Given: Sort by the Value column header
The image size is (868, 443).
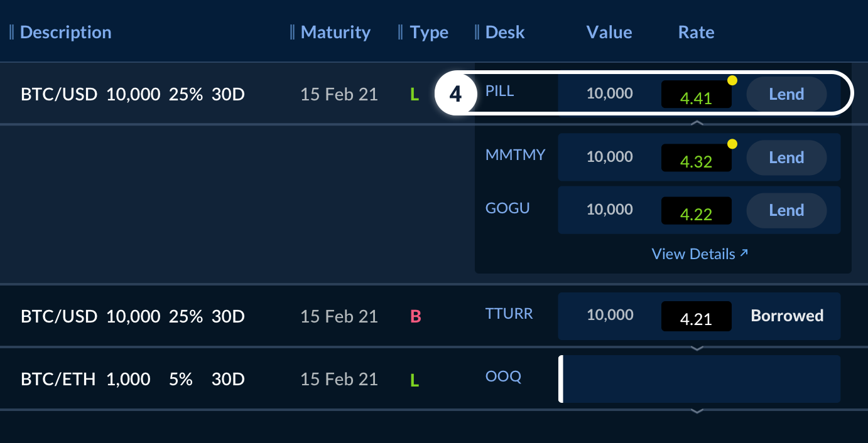Looking at the screenshot, I should click(x=609, y=33).
